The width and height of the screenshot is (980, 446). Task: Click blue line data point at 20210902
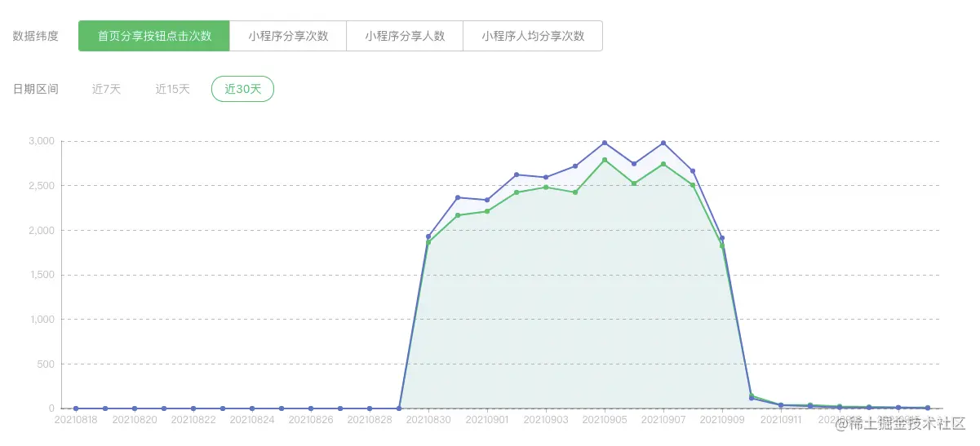tap(517, 174)
